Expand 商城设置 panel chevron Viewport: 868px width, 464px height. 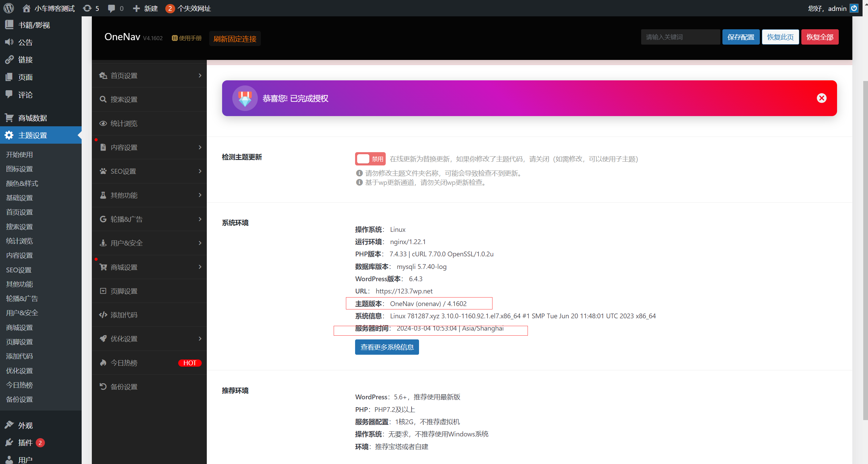200,267
